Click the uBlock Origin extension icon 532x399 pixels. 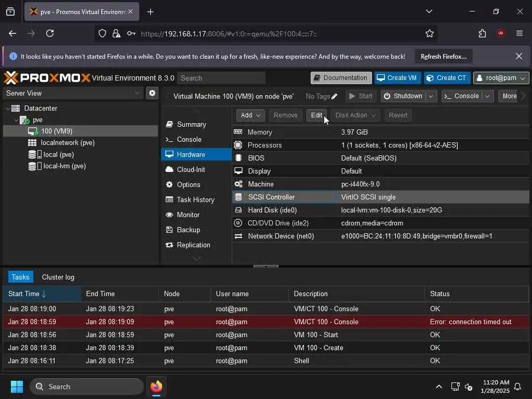tap(500, 33)
